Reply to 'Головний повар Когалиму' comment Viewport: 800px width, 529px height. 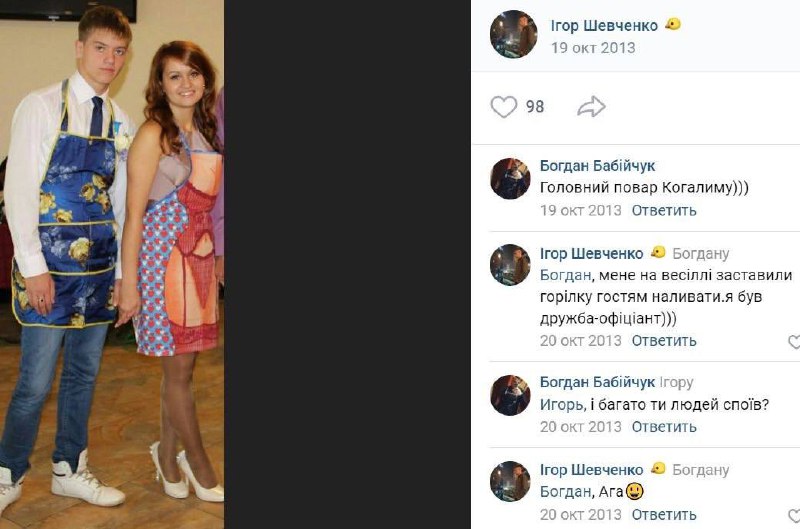click(x=664, y=210)
